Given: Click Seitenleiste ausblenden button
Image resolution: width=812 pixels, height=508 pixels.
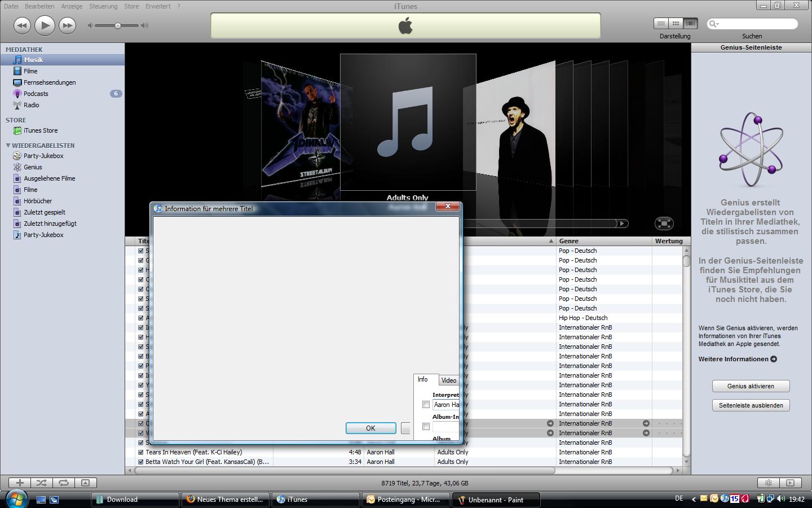Looking at the screenshot, I should coord(751,405).
